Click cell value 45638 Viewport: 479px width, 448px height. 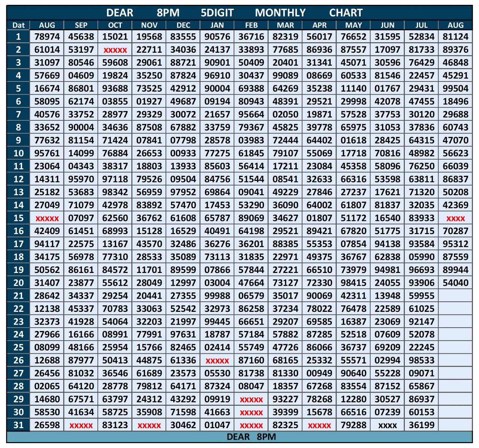click(x=81, y=37)
